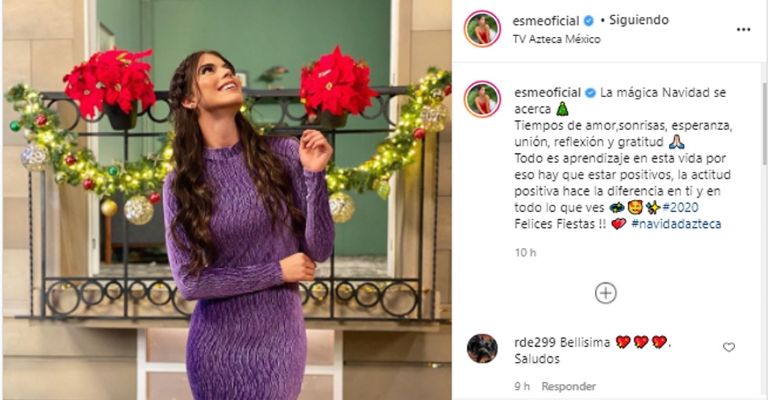The image size is (768, 400).
Task: Load more comments with plus circle
Action: tap(605, 293)
